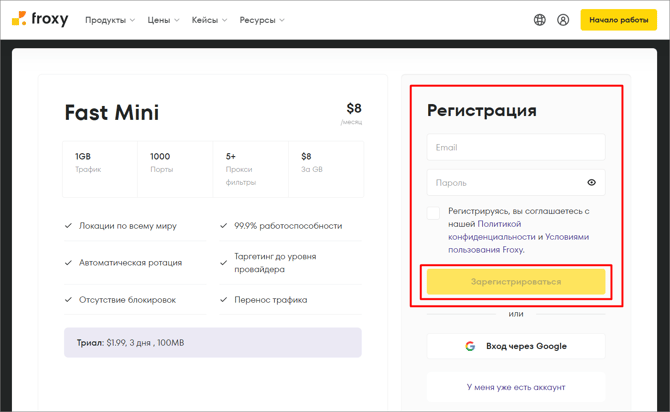This screenshot has height=412, width=670.
Task: Tick the privacy agreement checkbox
Action: click(433, 213)
